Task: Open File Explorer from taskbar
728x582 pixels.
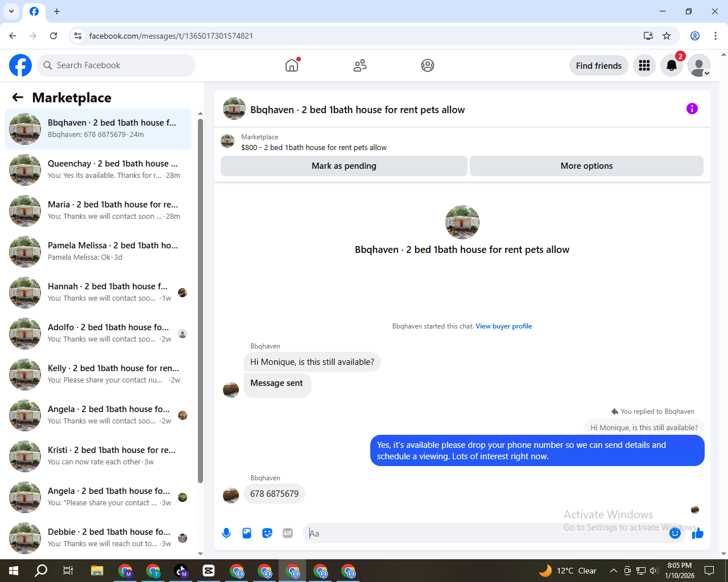Action: pyautogui.click(x=97, y=571)
